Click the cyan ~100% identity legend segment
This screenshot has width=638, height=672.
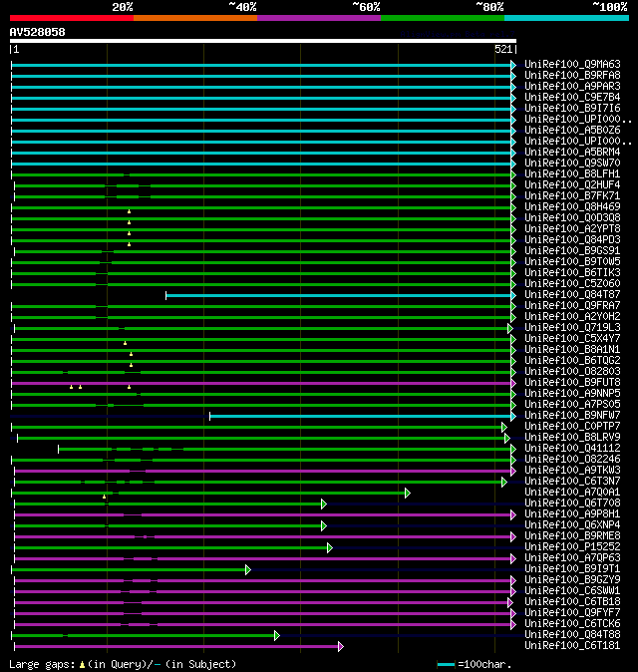tap(566, 18)
